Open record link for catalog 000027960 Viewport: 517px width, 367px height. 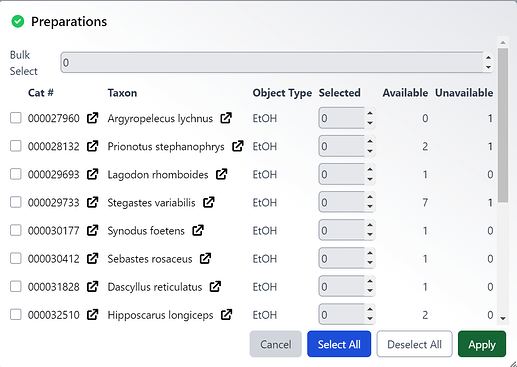tap(92, 118)
